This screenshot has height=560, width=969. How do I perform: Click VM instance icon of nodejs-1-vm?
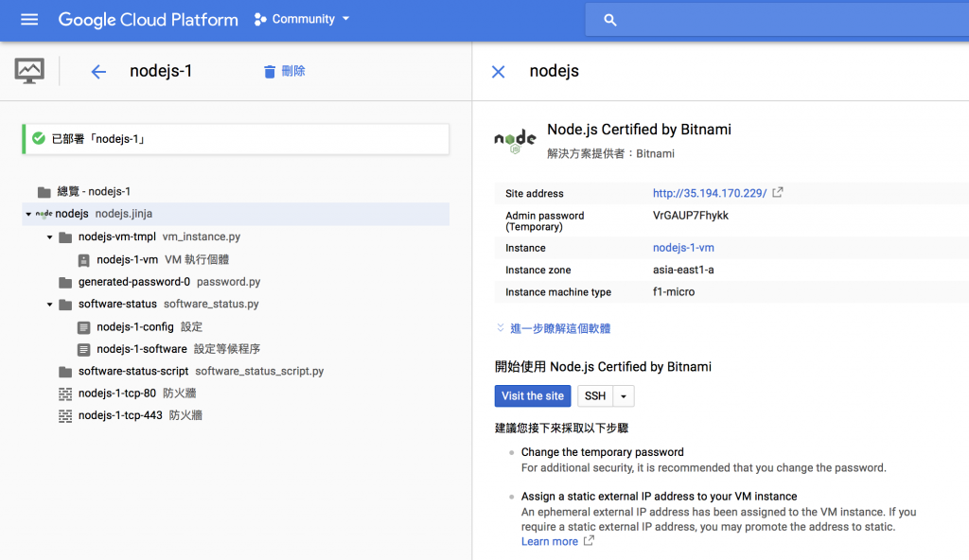click(x=83, y=260)
